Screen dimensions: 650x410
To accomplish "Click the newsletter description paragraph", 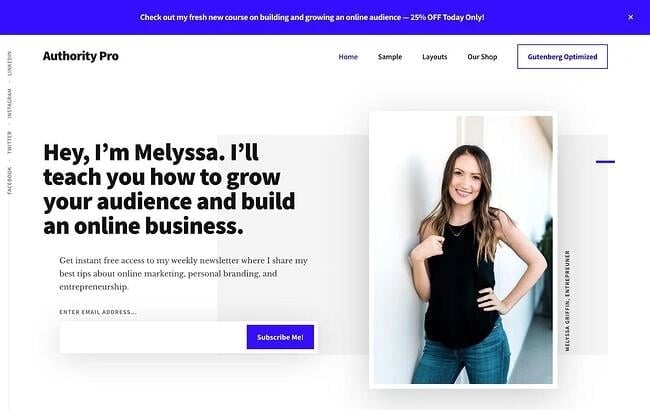I will [184, 274].
